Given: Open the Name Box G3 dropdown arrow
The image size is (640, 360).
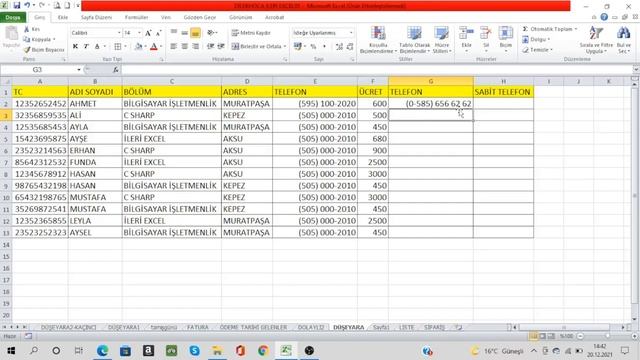Looking at the screenshot, I should click(79, 70).
